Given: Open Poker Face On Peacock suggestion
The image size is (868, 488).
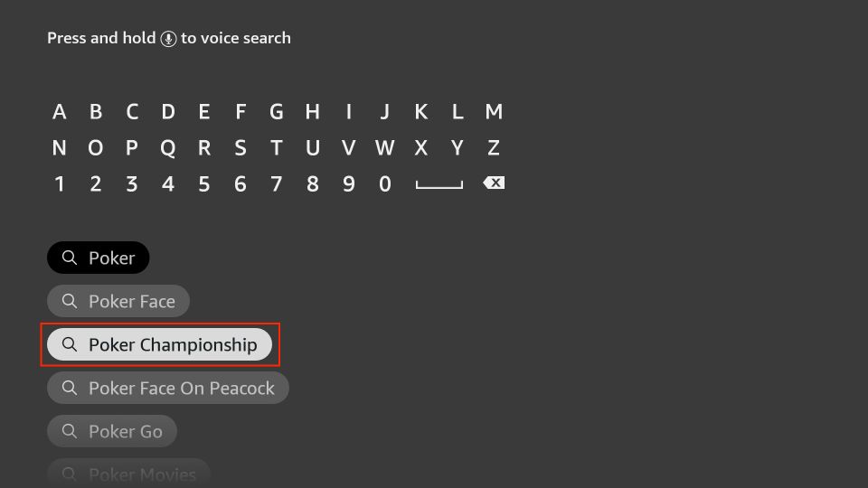Looking at the screenshot, I should pyautogui.click(x=168, y=388).
